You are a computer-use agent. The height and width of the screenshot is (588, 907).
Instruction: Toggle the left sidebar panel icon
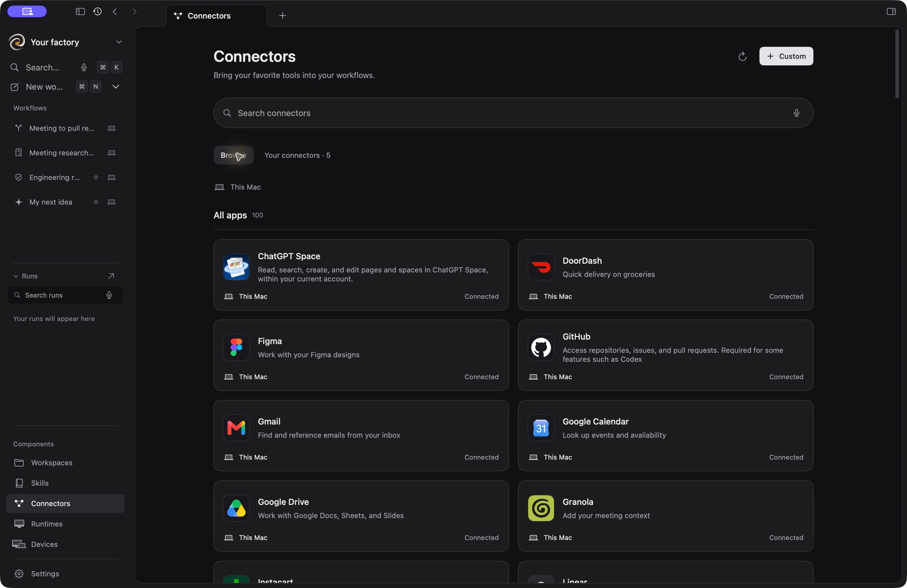click(x=80, y=12)
